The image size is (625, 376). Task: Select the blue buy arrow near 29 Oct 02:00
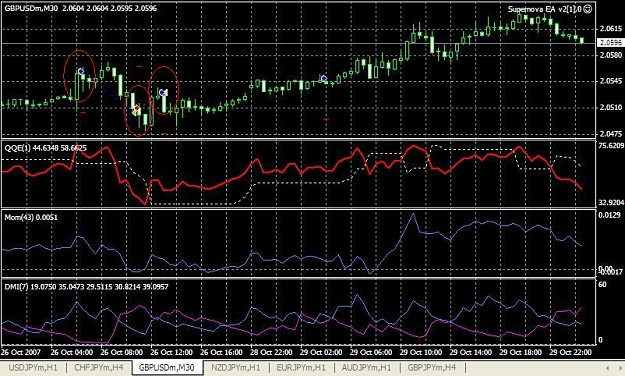click(324, 78)
